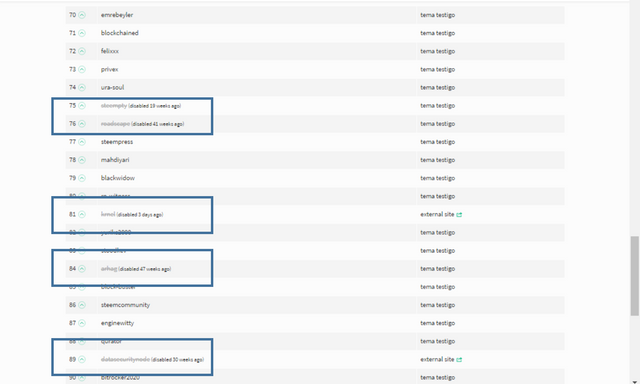Upvote witness mahdiyari at rank 78
The image size is (640, 384).
point(82,160)
